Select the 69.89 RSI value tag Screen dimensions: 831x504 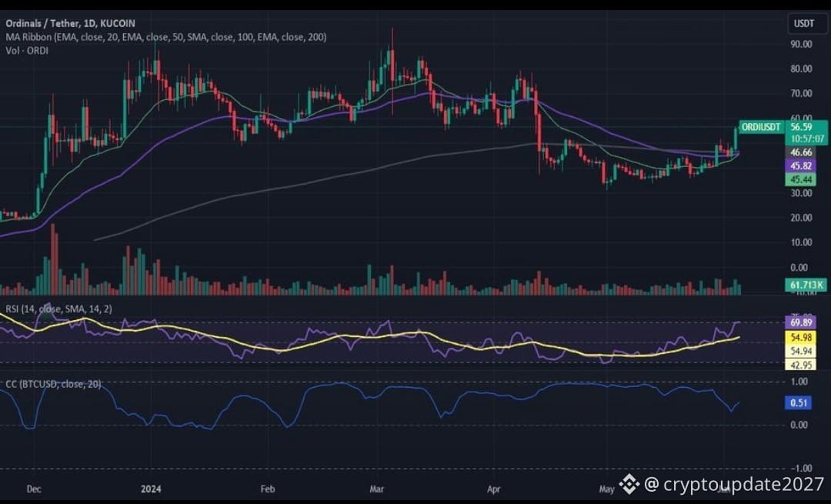click(x=801, y=322)
